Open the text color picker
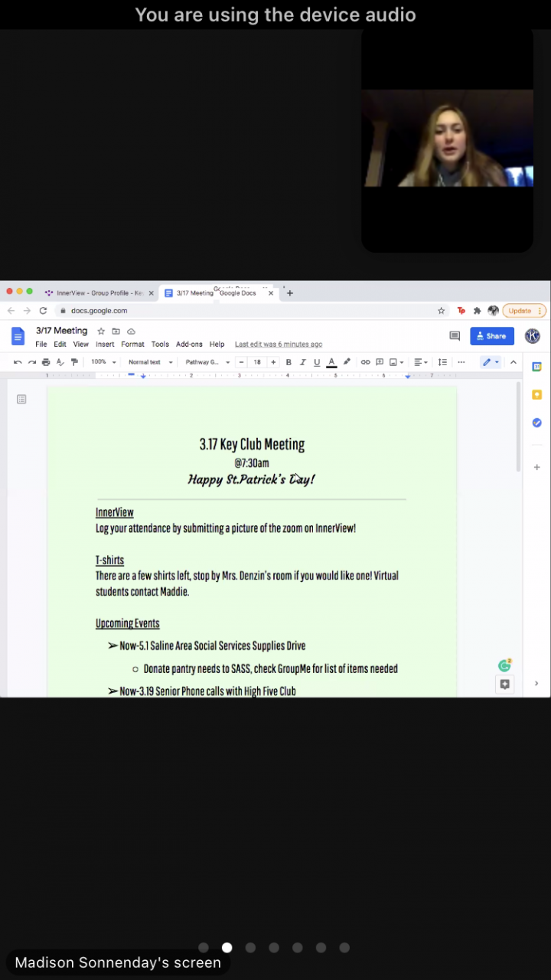 coord(331,362)
